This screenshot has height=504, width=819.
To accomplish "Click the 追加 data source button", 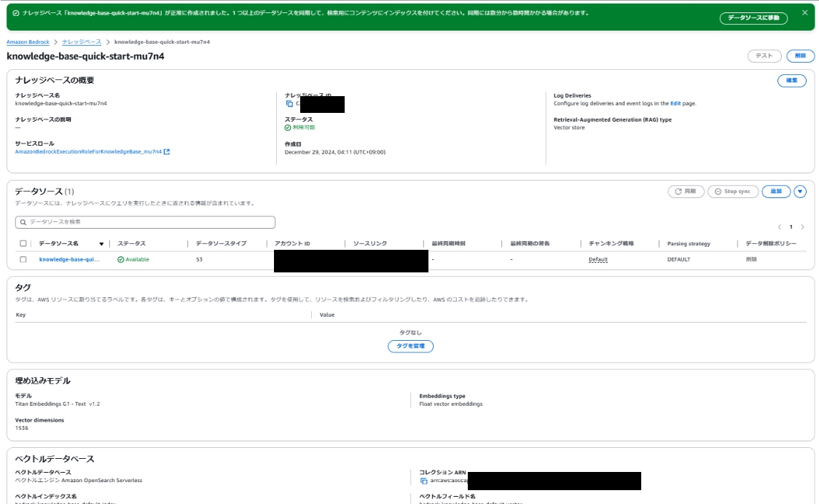I will (x=776, y=192).
